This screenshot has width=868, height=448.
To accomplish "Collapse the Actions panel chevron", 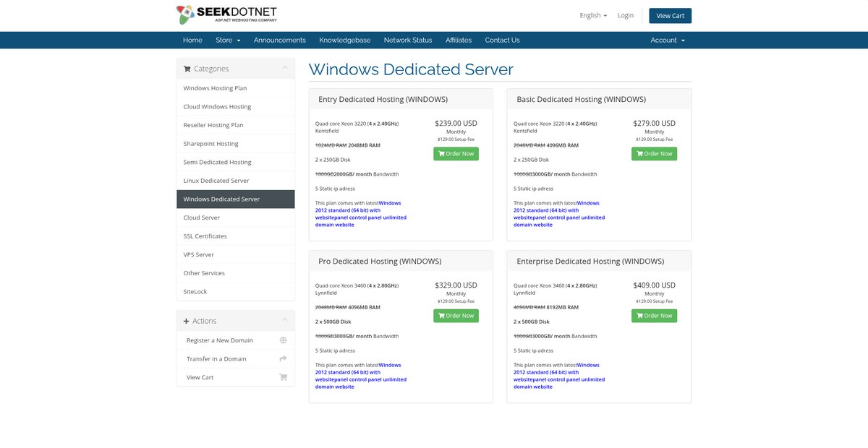I will (285, 320).
